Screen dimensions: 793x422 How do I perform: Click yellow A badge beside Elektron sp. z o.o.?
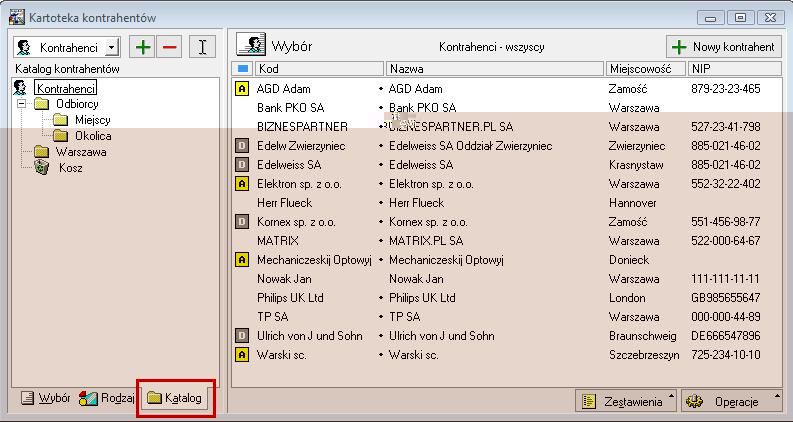click(242, 184)
